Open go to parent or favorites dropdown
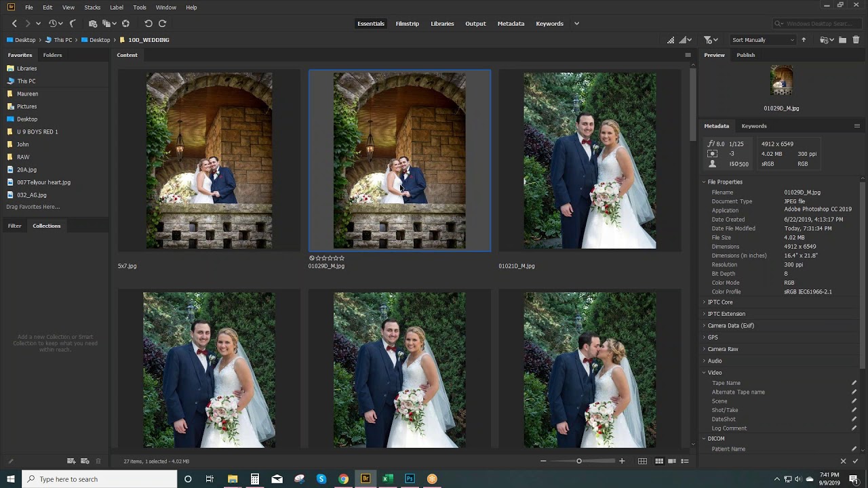The width and height of the screenshot is (868, 488). pyautogui.click(x=38, y=23)
